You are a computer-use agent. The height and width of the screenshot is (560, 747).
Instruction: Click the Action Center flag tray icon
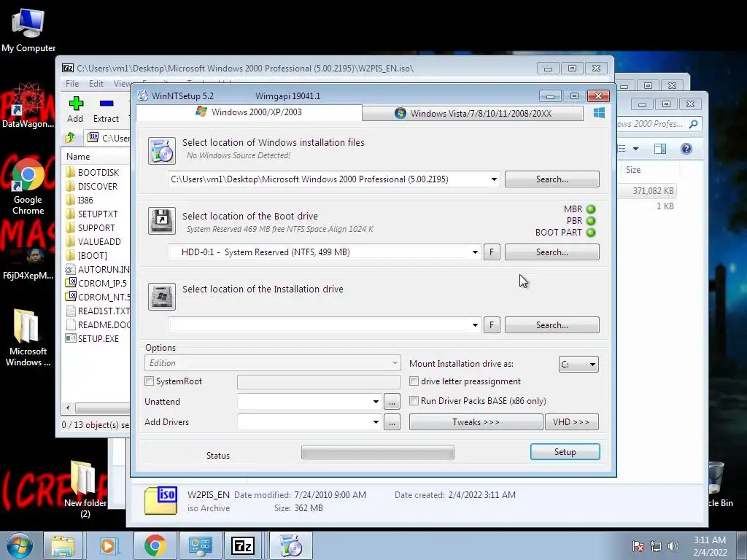[638, 546]
